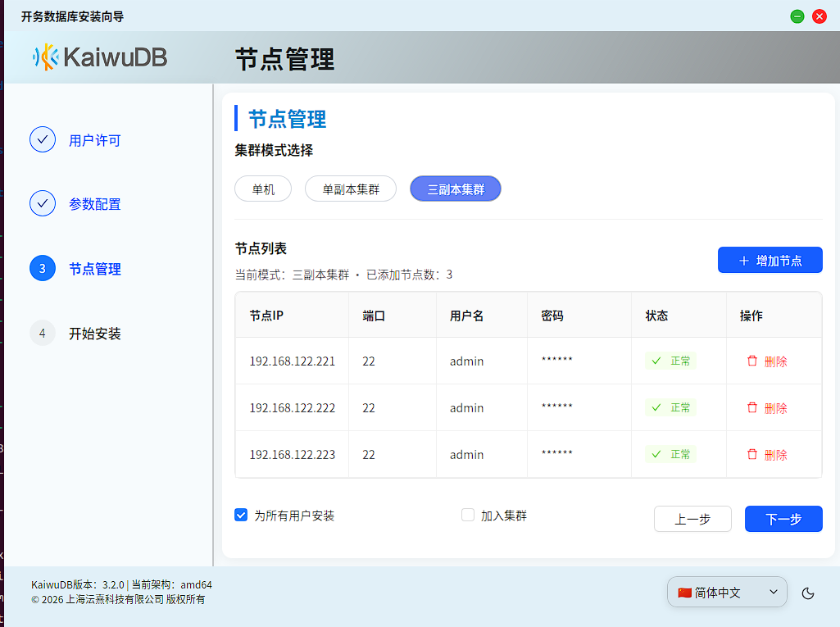Click 正常 status badge for 192.168.122.221
The width and height of the screenshot is (840, 627).
pyautogui.click(x=670, y=361)
